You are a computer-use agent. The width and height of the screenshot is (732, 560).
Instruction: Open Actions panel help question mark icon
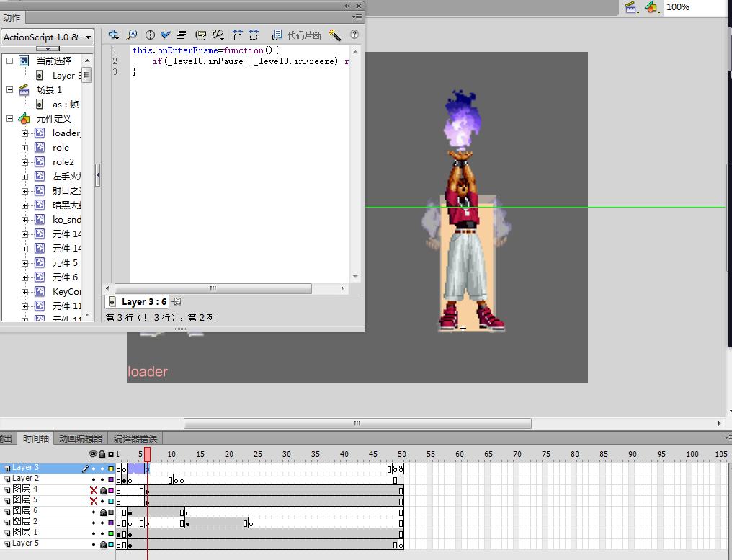pos(354,35)
